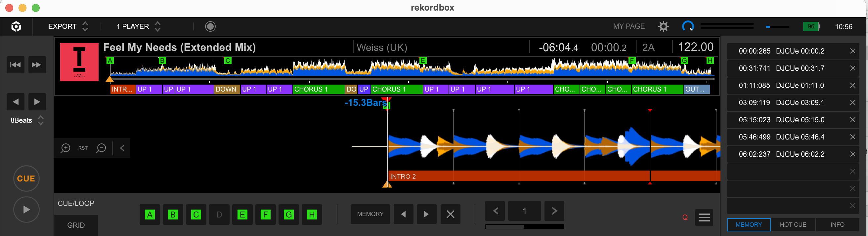The height and width of the screenshot is (236, 868).
Task: Switch to the MEMORY tab
Action: pyautogui.click(x=749, y=224)
